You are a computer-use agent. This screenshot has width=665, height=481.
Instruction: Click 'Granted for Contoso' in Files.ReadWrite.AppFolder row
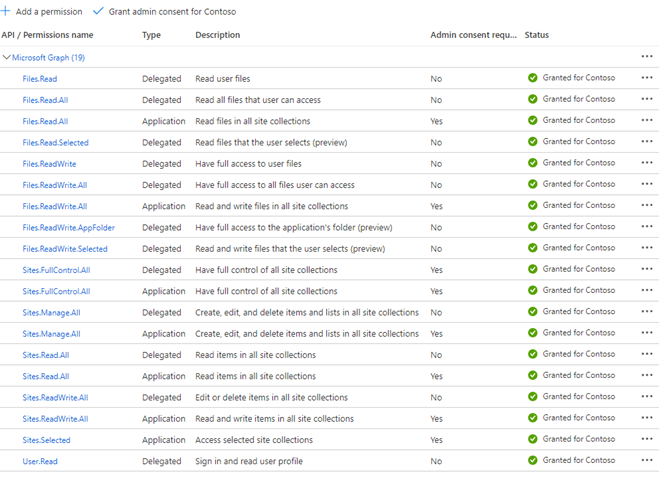pos(579,227)
